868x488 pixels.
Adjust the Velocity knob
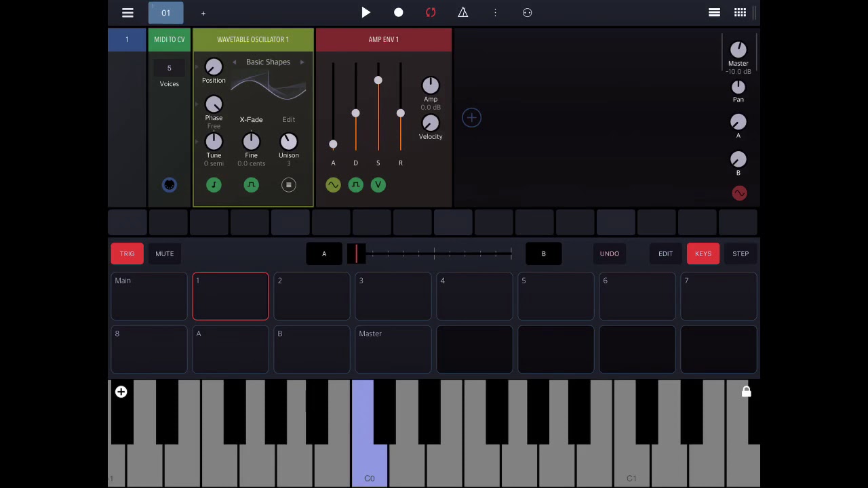[431, 123]
